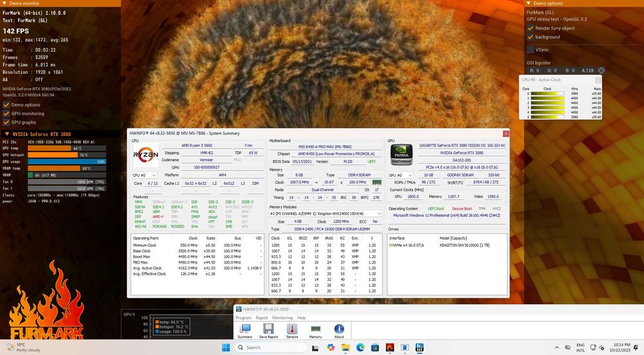
Task: Click the green memory clock indicator icon
Action: point(377,182)
